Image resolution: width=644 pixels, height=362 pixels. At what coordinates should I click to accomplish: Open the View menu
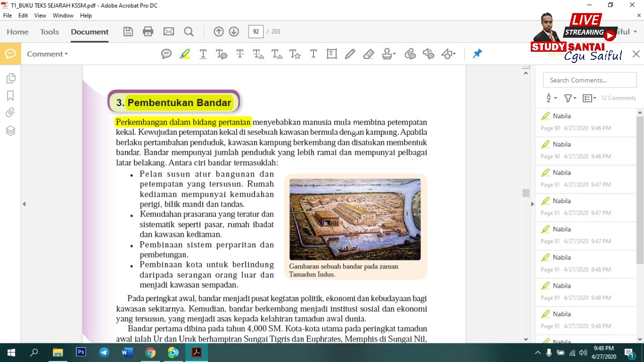click(40, 16)
